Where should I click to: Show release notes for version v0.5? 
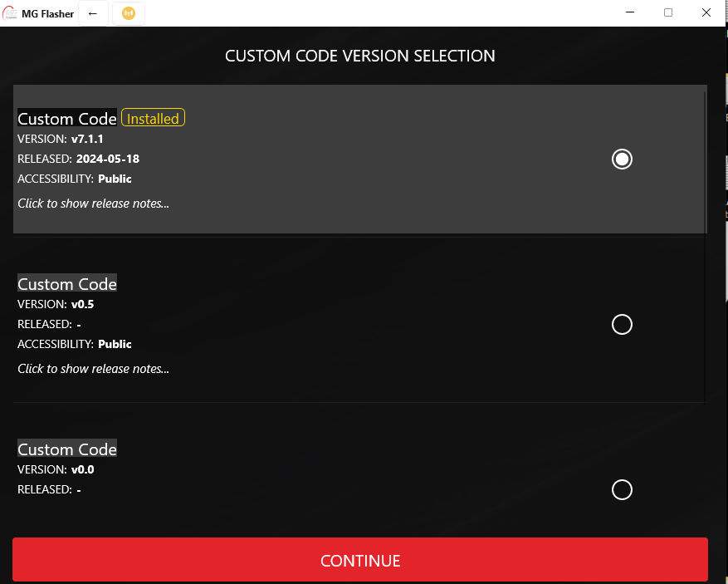click(93, 369)
